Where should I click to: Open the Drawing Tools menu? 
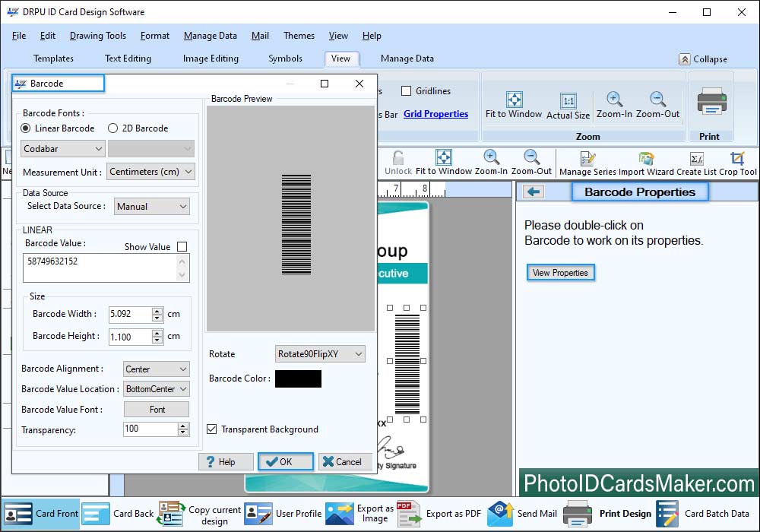tap(98, 36)
